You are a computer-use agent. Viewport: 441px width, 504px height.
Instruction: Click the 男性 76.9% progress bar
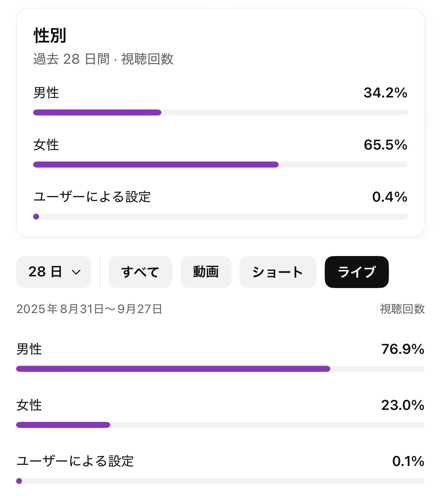point(173,369)
